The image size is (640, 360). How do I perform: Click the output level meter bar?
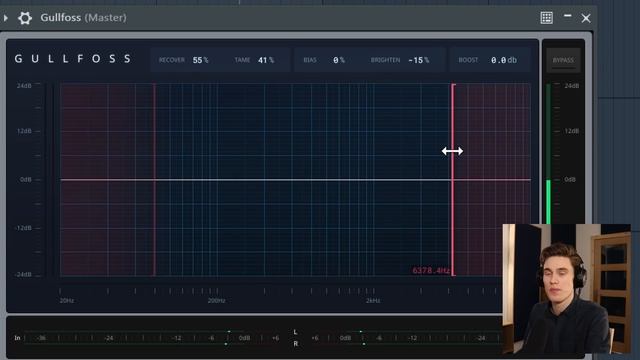(x=548, y=154)
